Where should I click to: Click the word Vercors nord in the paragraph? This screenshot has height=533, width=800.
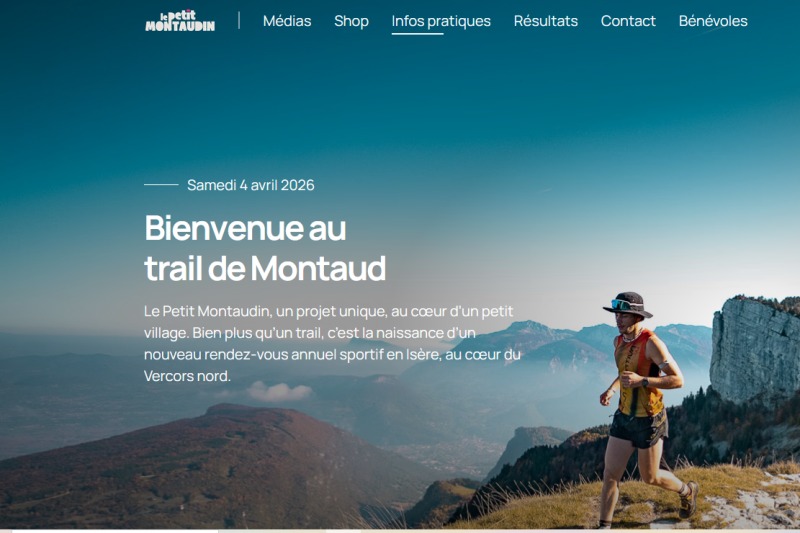(187, 376)
